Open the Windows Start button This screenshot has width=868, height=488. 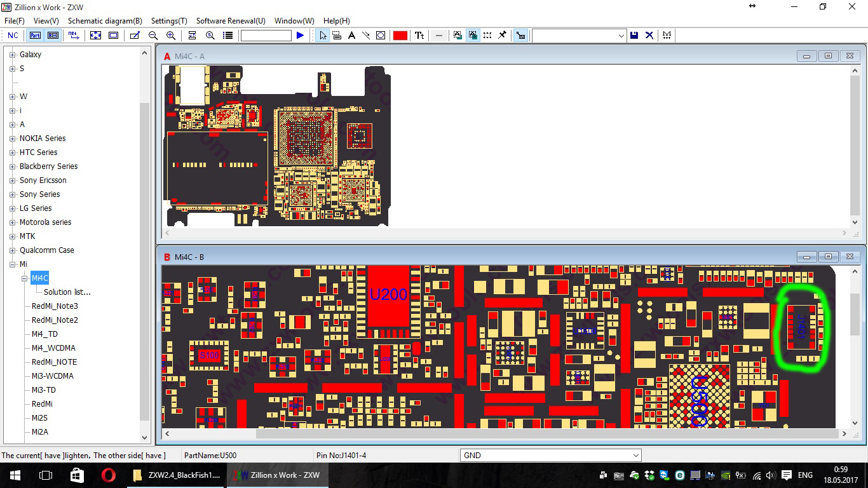(x=15, y=475)
